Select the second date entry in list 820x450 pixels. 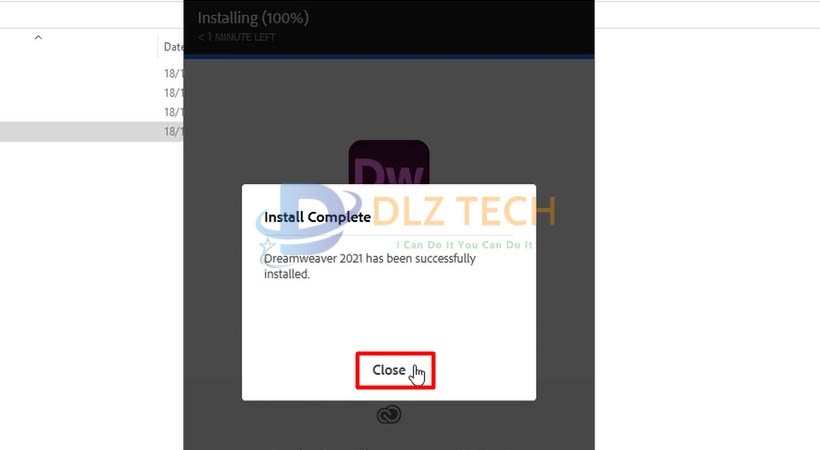pyautogui.click(x=173, y=93)
